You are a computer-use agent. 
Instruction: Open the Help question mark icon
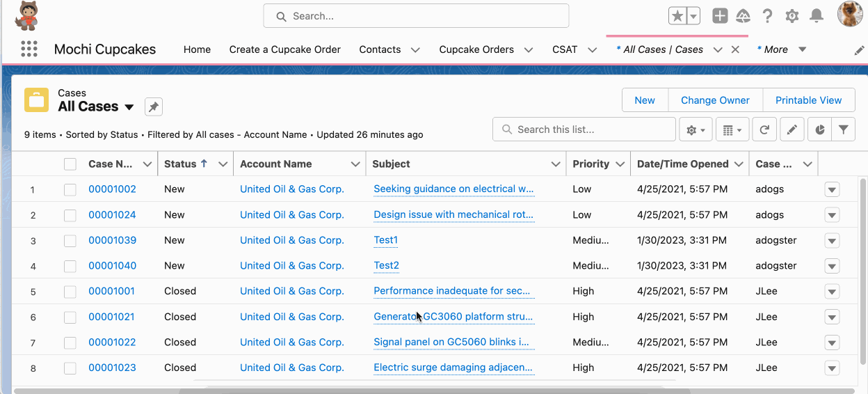pos(767,16)
